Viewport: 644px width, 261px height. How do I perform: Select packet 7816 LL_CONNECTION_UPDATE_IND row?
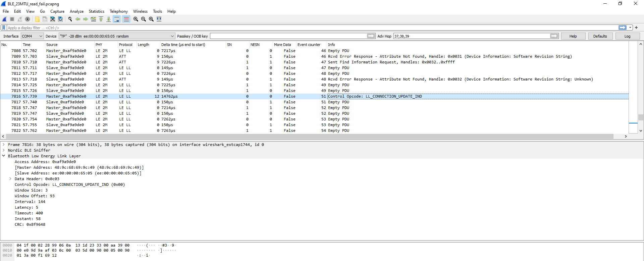tap(314, 96)
